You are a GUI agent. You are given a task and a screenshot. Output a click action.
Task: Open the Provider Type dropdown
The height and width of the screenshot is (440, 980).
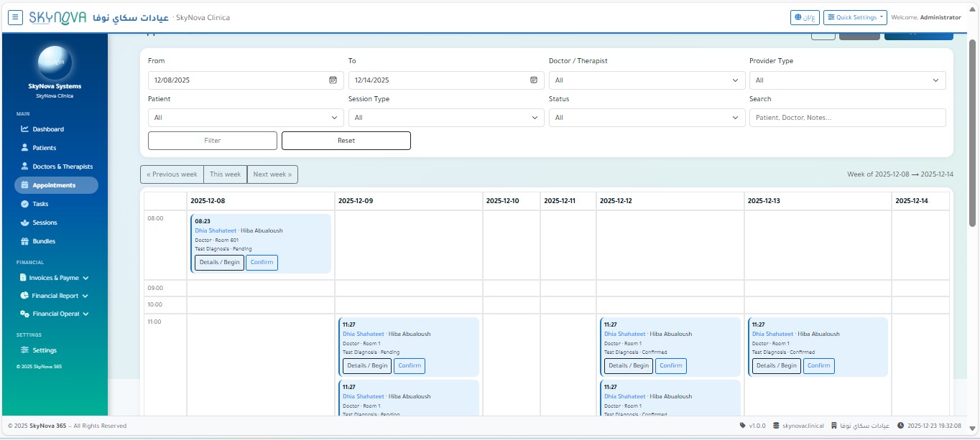coord(847,80)
